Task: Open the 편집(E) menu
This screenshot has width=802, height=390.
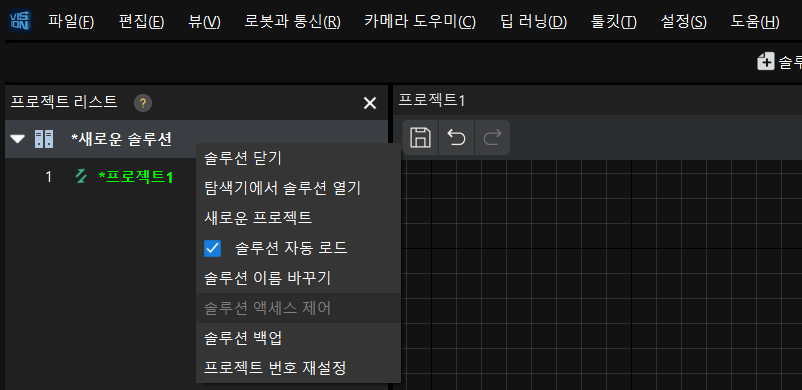Action: 141,22
